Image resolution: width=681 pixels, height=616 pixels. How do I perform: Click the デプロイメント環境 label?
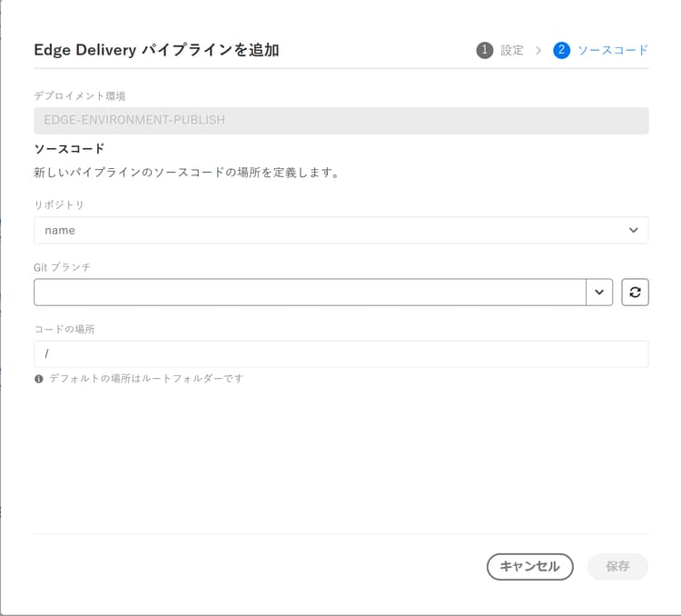pos(80,96)
